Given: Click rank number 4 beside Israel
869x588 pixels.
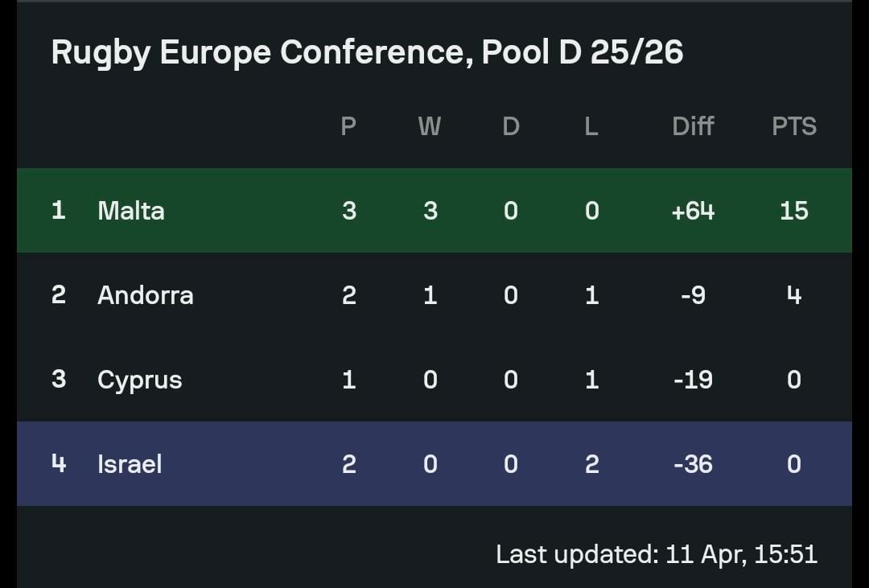Looking at the screenshot, I should 58,464.
